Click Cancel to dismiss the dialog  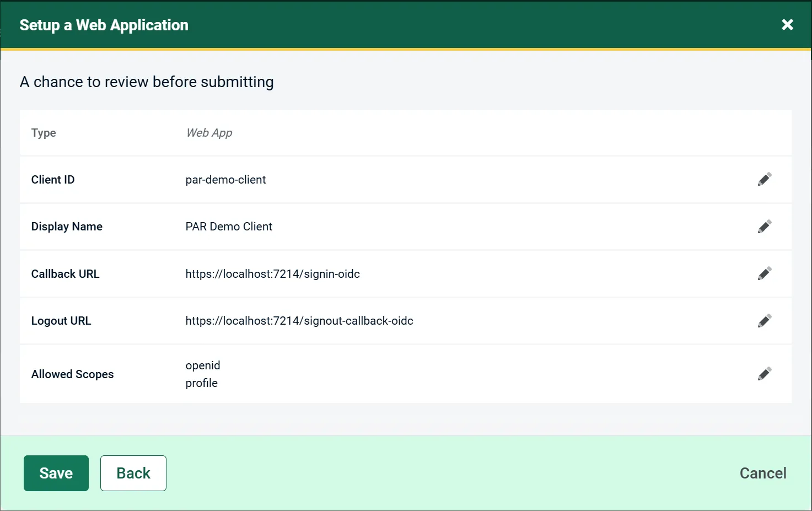[x=762, y=472]
